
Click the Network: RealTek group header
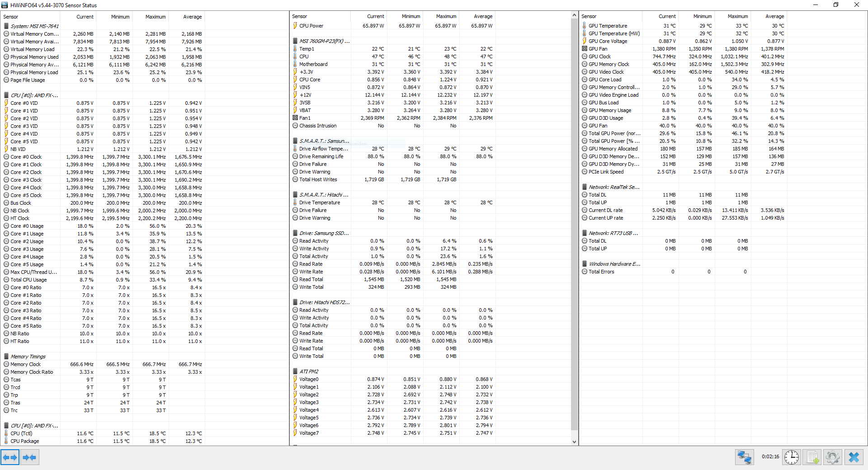(613, 187)
